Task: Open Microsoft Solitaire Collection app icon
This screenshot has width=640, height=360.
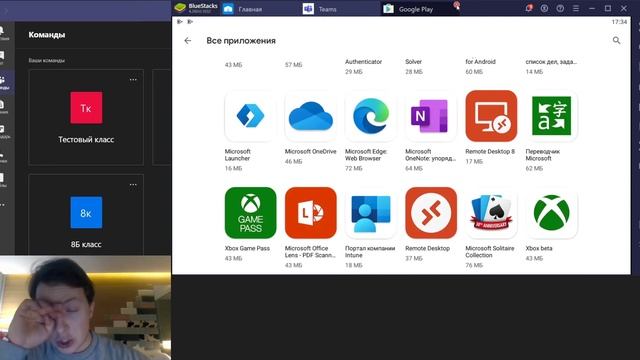Action: pos(491,213)
